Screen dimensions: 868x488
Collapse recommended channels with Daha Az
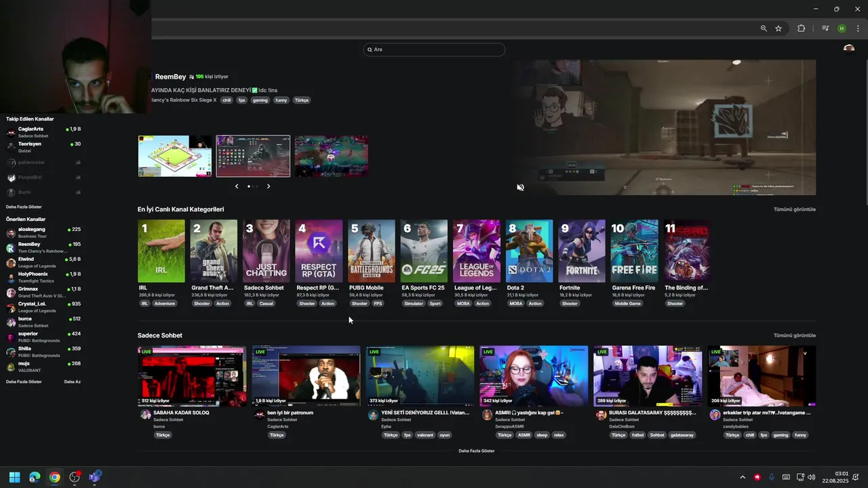pyautogui.click(x=73, y=382)
